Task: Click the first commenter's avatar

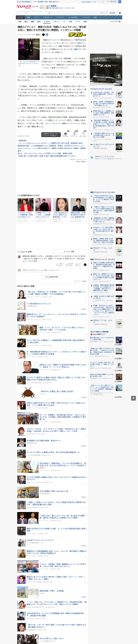Action: (x=19, y=257)
